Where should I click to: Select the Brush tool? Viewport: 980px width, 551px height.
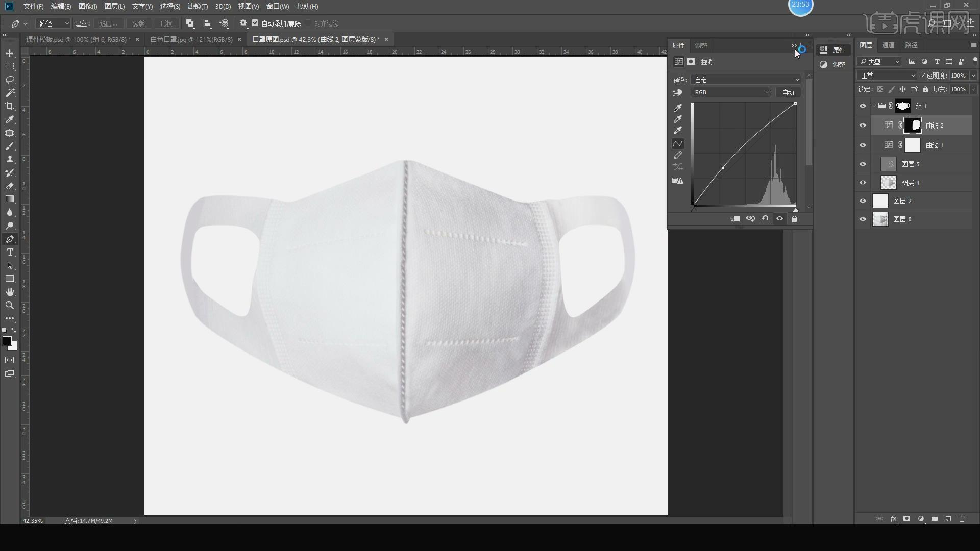(10, 146)
